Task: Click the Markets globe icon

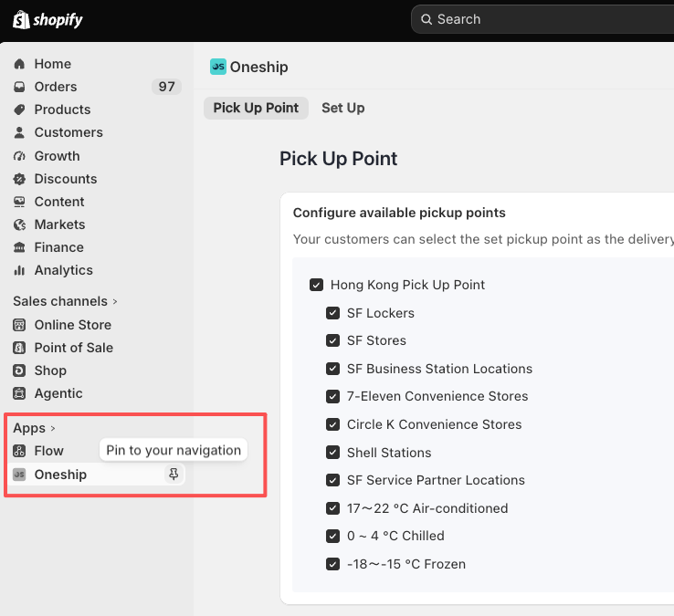Action: point(19,224)
